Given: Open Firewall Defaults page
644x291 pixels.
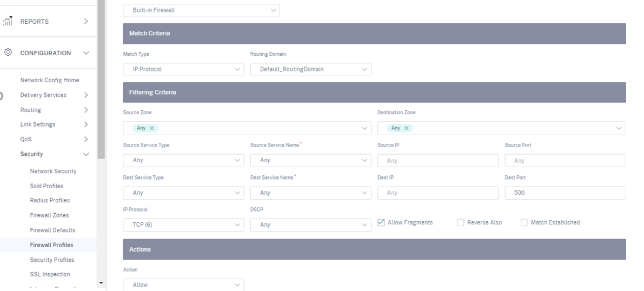Looking at the screenshot, I should pyautogui.click(x=52, y=230).
